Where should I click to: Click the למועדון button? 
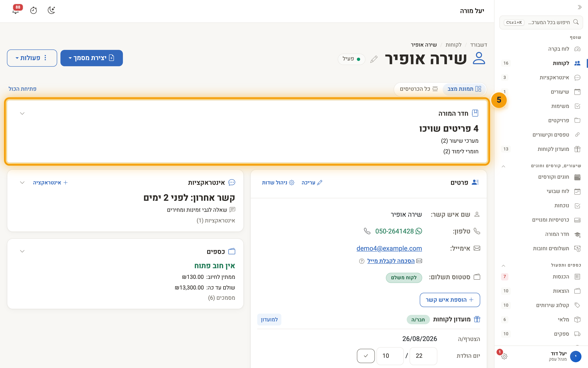[269, 320]
